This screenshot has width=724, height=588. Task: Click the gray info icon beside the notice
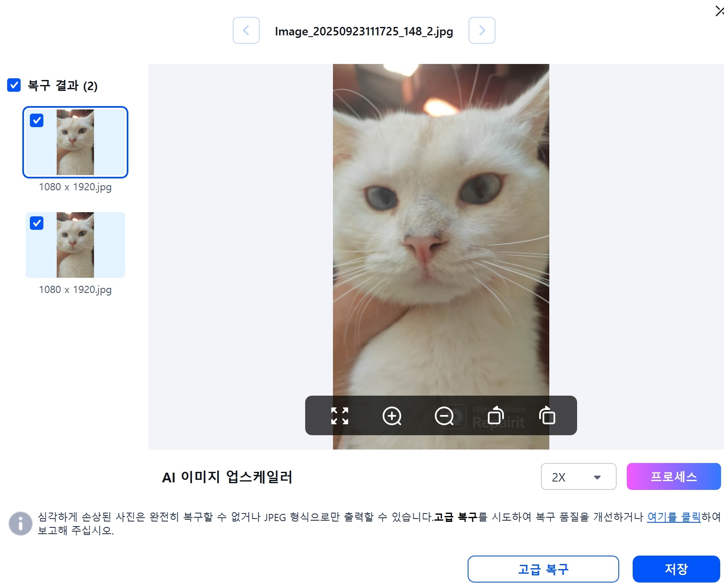[20, 523]
